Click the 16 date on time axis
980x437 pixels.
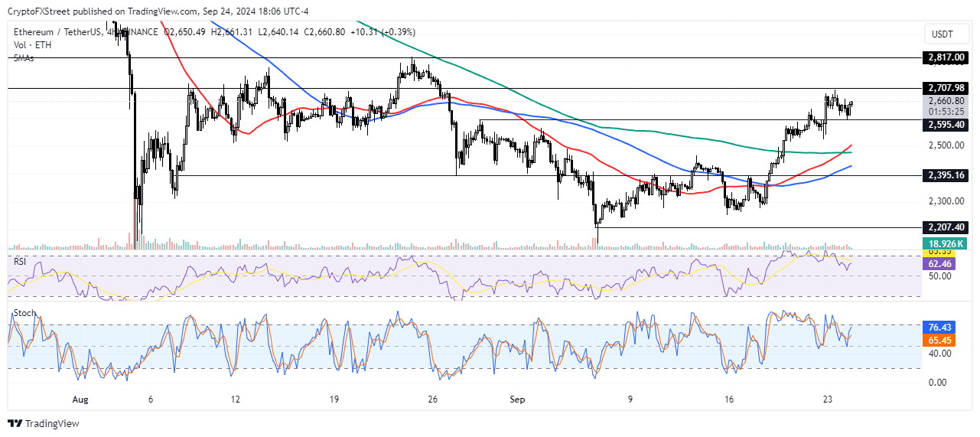click(x=728, y=399)
